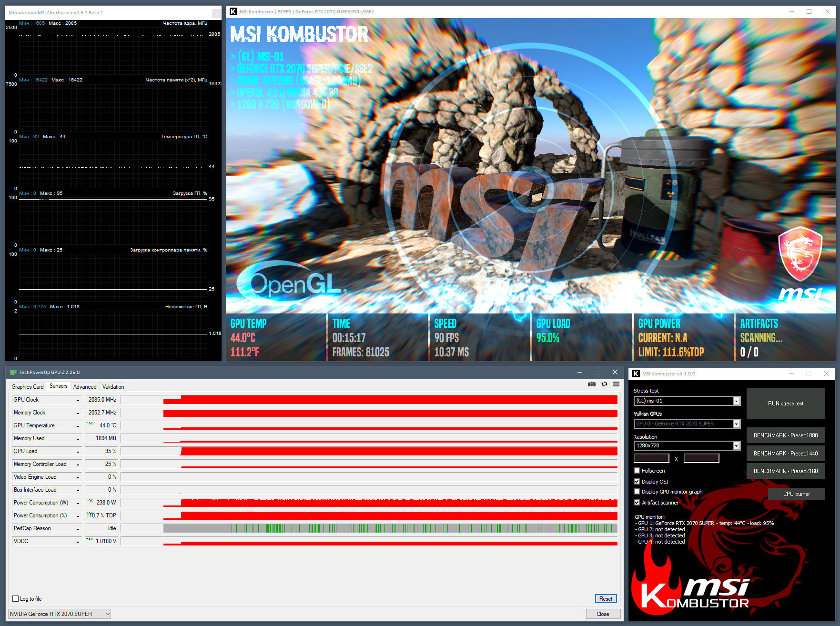Click the GPU Temperature 44.0 °C value

tap(101, 425)
